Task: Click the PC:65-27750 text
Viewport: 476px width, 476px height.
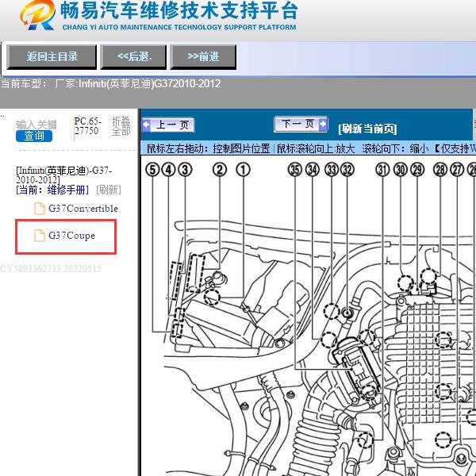Action: tap(87, 126)
